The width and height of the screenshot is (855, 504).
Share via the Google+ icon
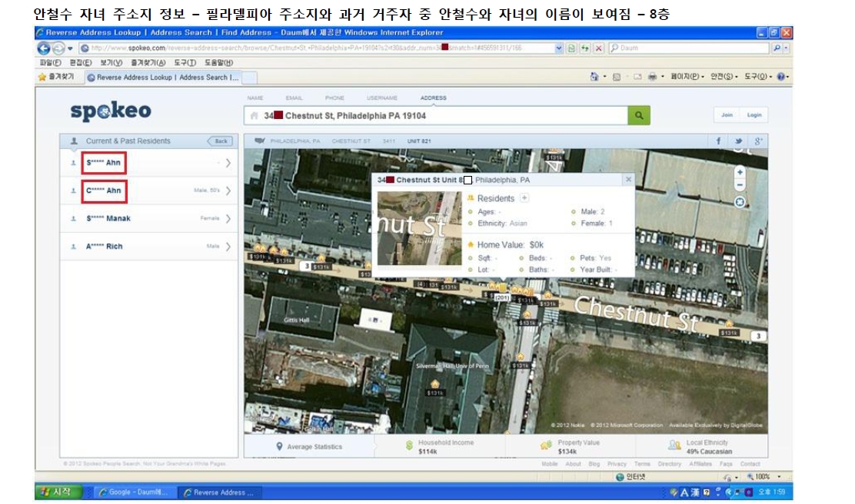coord(758,141)
